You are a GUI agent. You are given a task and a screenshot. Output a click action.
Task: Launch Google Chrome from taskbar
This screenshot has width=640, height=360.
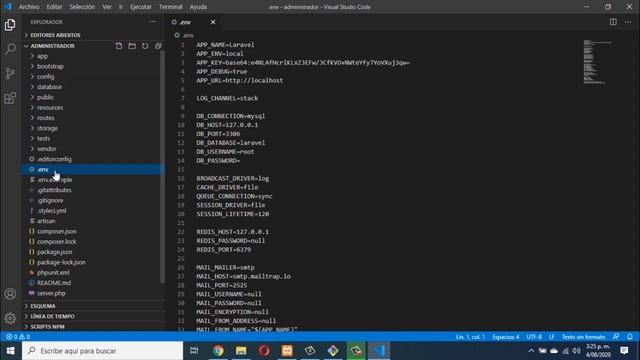coord(218,351)
